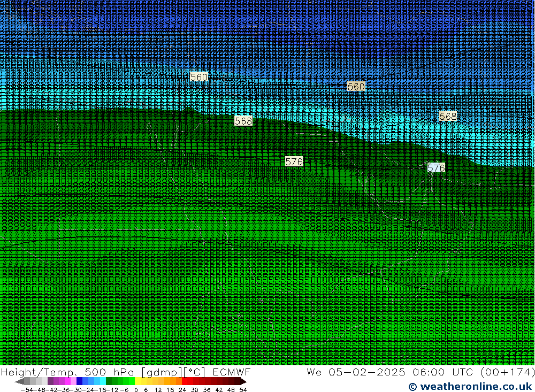
Task: Click the 576 contour label with light-blue background
Action: [x=436, y=168]
